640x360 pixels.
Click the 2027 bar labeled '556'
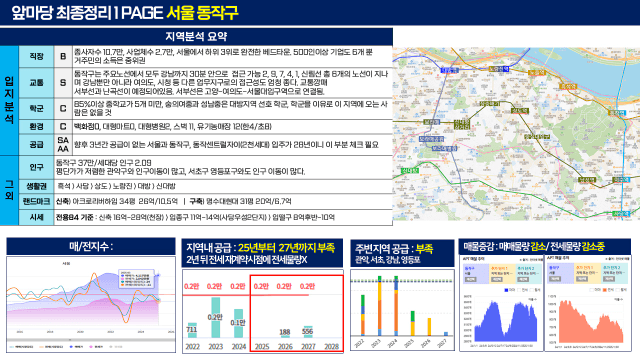[x=308, y=332]
